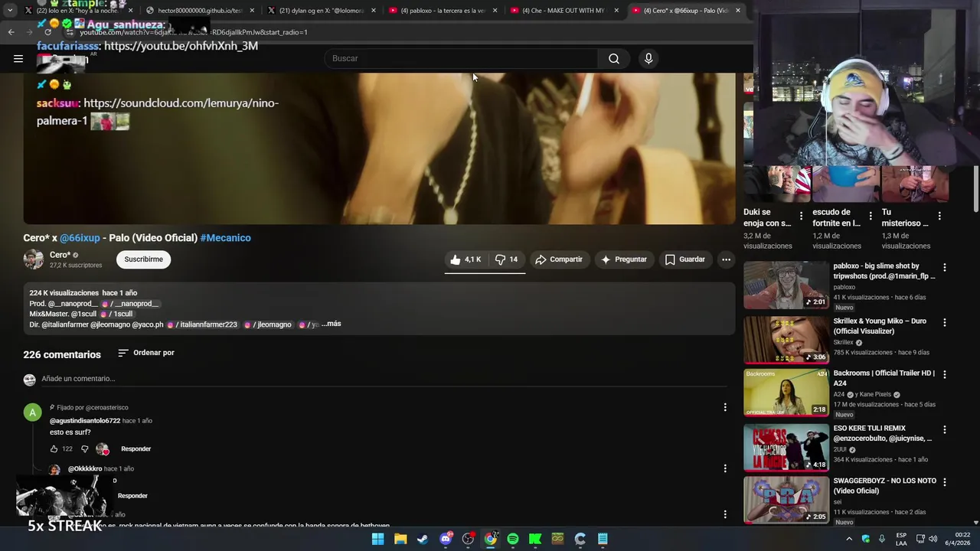This screenshot has height=551, width=980.
Task: Open Cero* channel avatar
Action: pos(34,259)
